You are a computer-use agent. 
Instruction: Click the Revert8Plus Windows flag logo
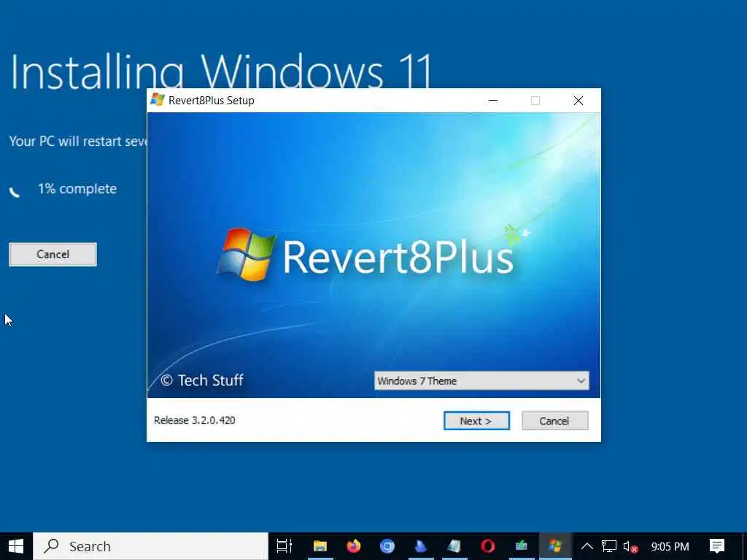[x=247, y=254]
